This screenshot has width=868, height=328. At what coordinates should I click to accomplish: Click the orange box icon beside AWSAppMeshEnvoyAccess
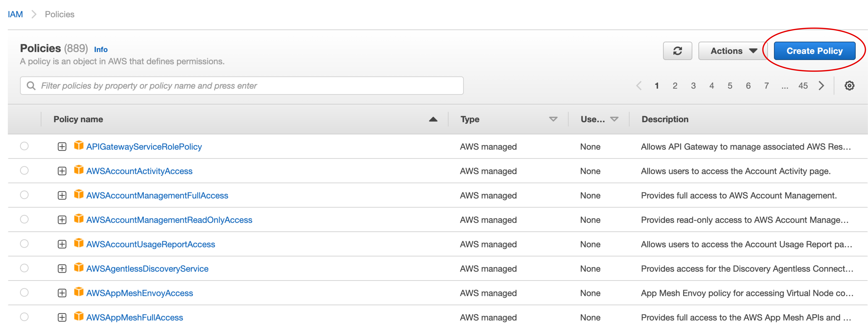[78, 292]
